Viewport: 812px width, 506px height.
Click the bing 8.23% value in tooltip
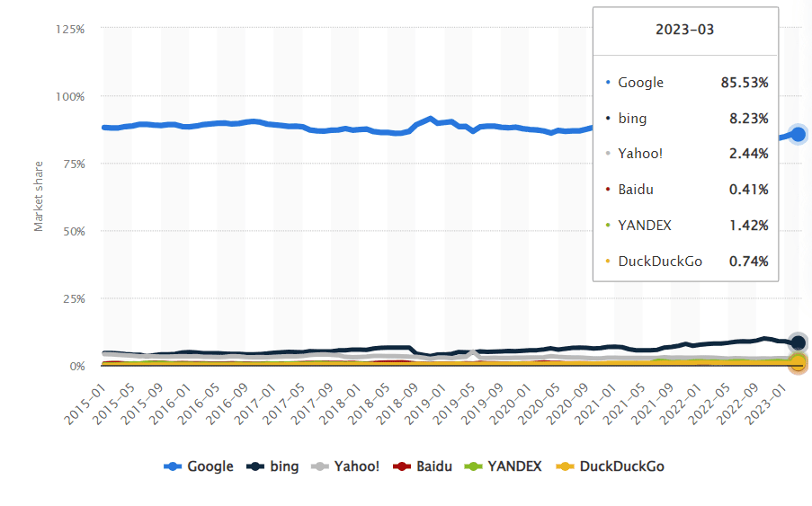click(749, 119)
